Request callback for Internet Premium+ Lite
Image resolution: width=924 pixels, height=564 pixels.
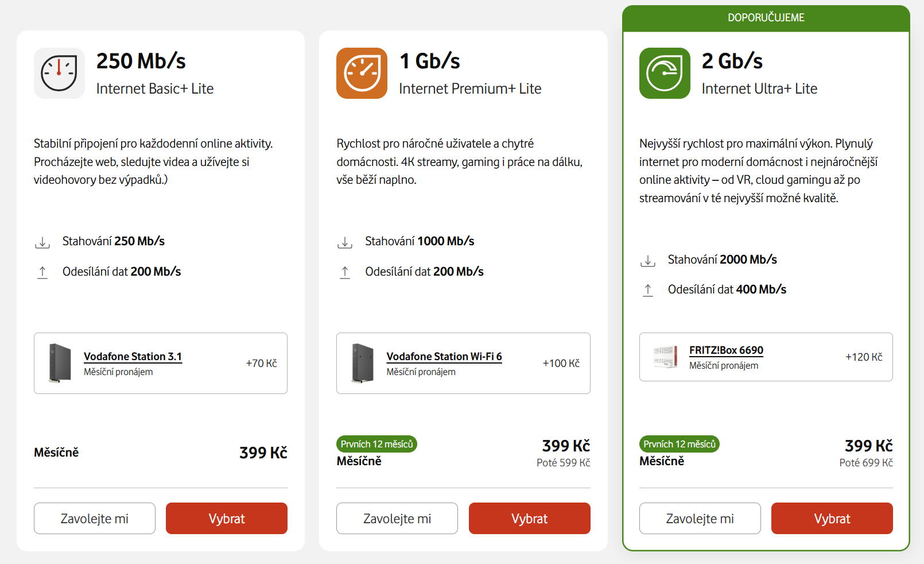397,519
